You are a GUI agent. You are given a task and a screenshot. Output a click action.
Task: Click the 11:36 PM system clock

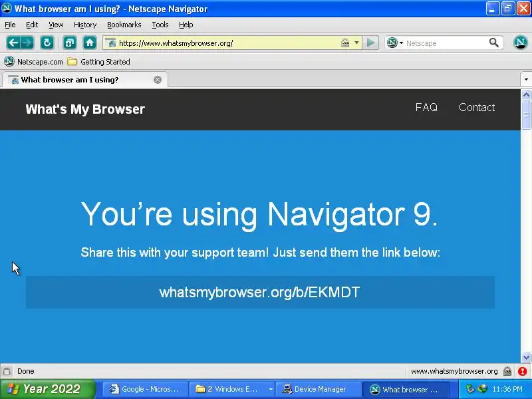point(507,389)
